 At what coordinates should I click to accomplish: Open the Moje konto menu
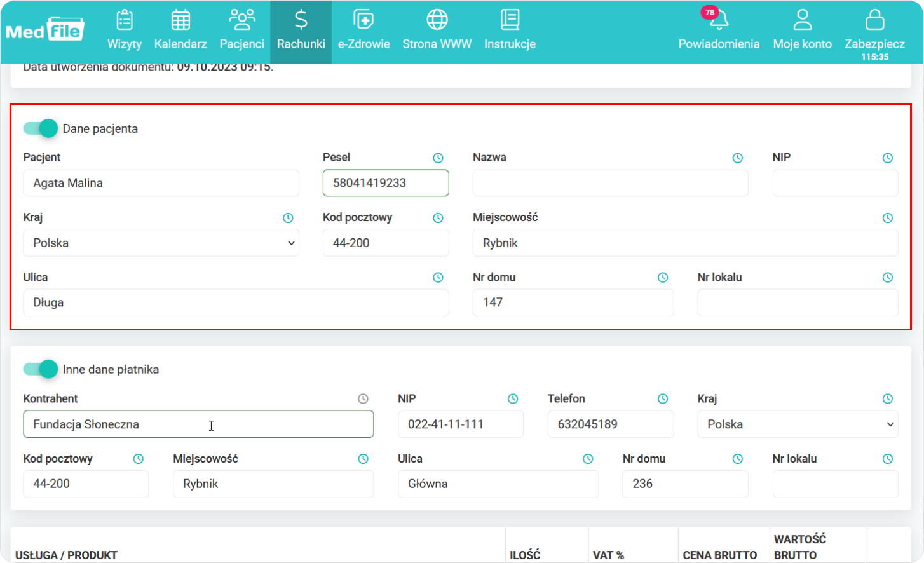pos(802,31)
